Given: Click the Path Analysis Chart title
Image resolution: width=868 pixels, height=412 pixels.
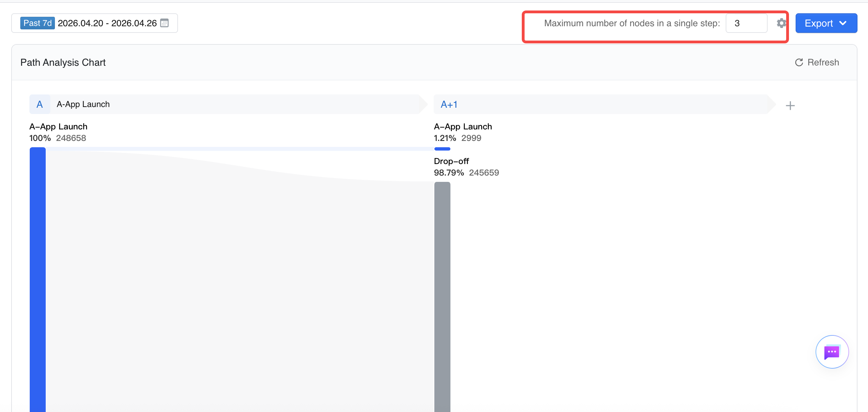Looking at the screenshot, I should [x=63, y=62].
